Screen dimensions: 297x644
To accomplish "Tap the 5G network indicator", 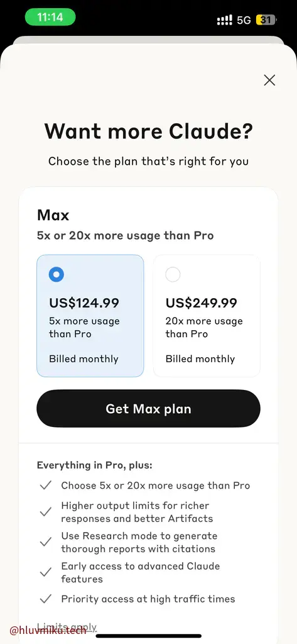I will pyautogui.click(x=244, y=20).
